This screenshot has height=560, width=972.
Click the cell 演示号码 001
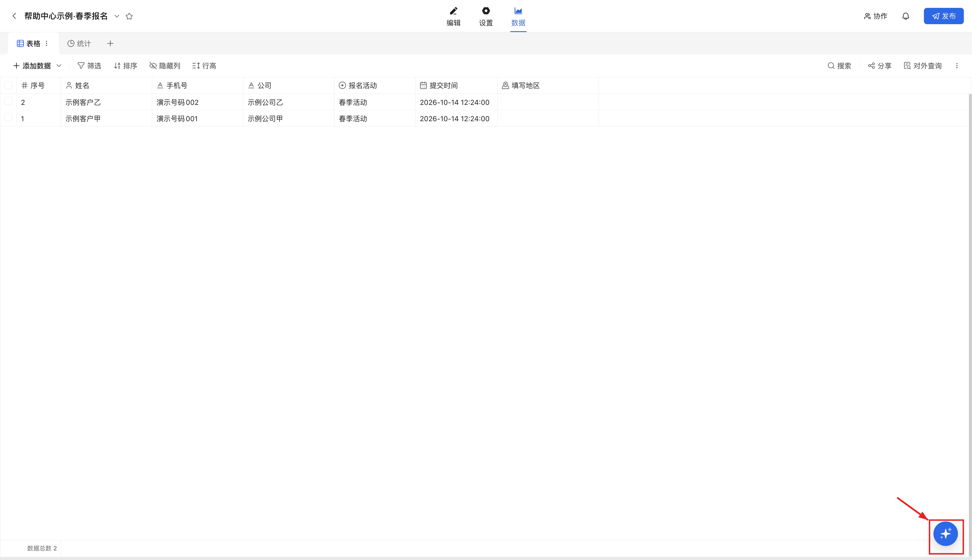pos(197,118)
